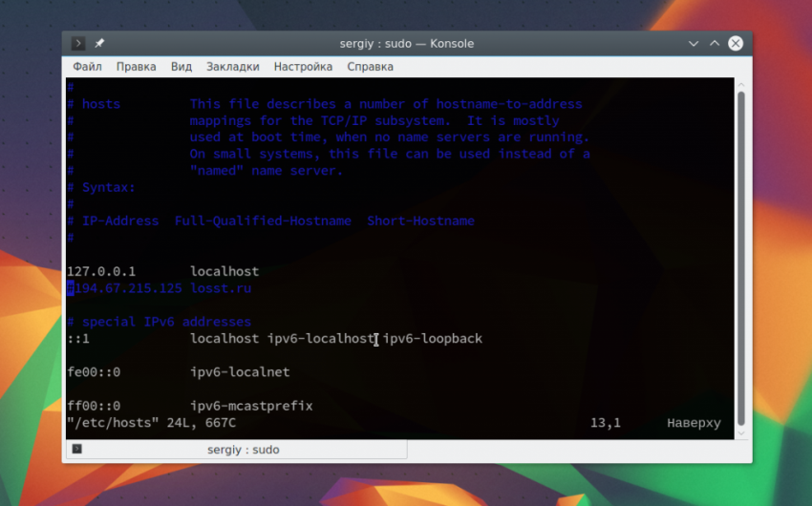This screenshot has width=812, height=506.
Task: Open the Настройка menu
Action: coord(303,67)
